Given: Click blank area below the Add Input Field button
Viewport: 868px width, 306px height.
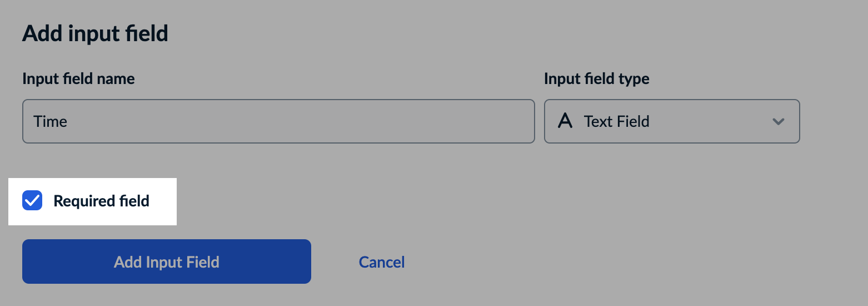Looking at the screenshot, I should pos(167,295).
